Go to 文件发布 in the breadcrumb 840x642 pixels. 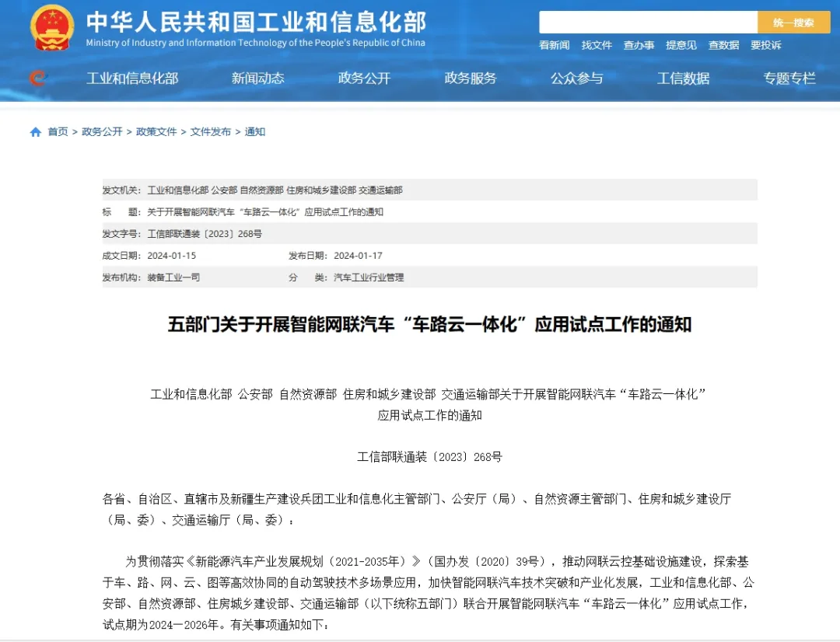(x=211, y=131)
